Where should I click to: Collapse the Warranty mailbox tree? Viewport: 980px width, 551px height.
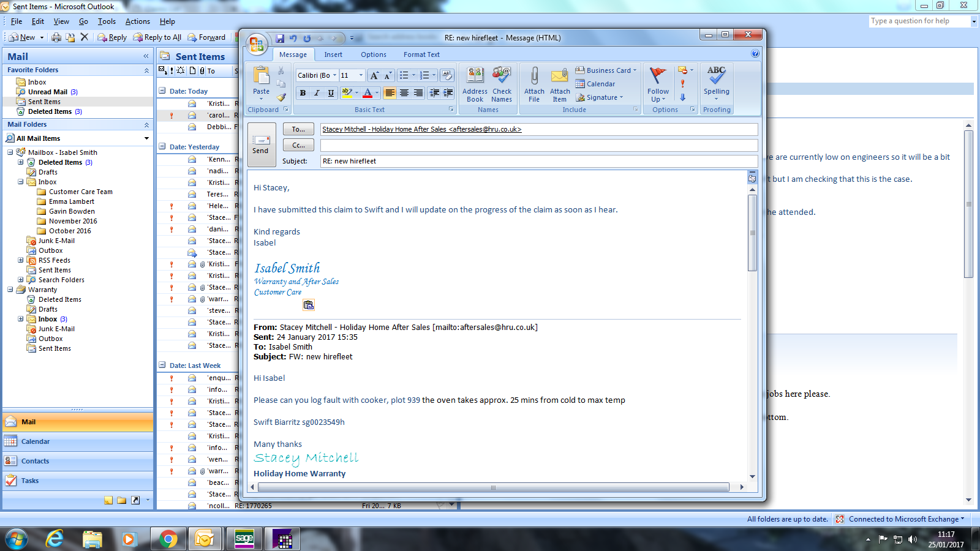pos(10,290)
